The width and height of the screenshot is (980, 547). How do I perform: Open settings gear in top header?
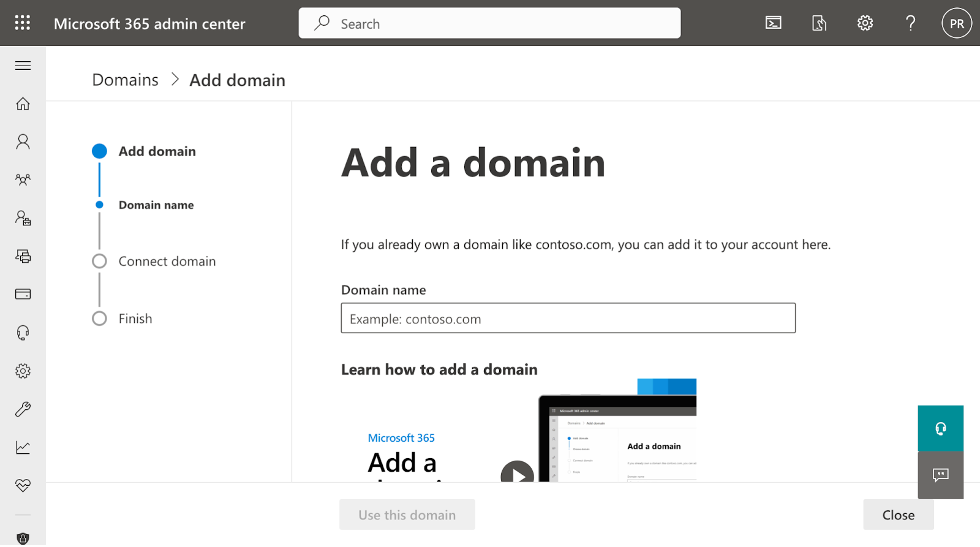tap(865, 23)
